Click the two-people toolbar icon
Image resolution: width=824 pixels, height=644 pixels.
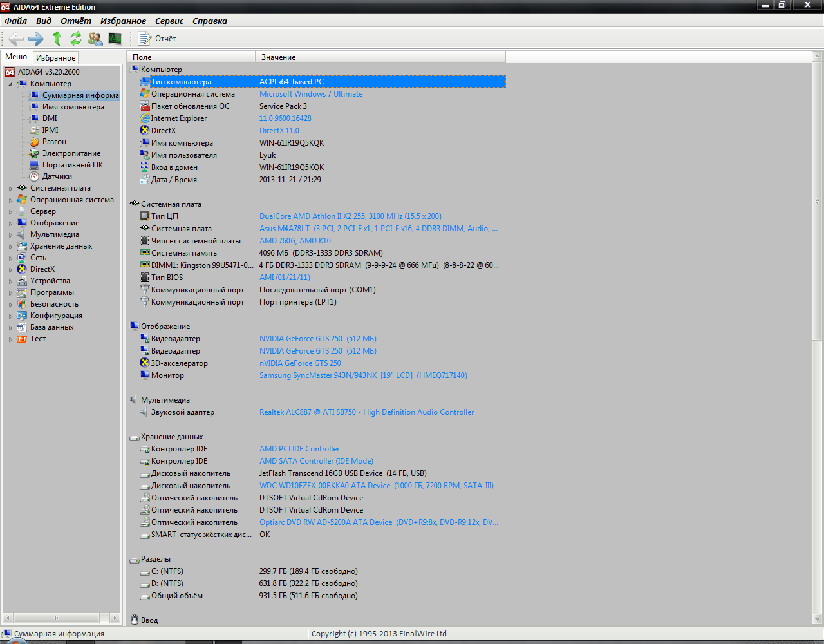pyautogui.click(x=95, y=39)
